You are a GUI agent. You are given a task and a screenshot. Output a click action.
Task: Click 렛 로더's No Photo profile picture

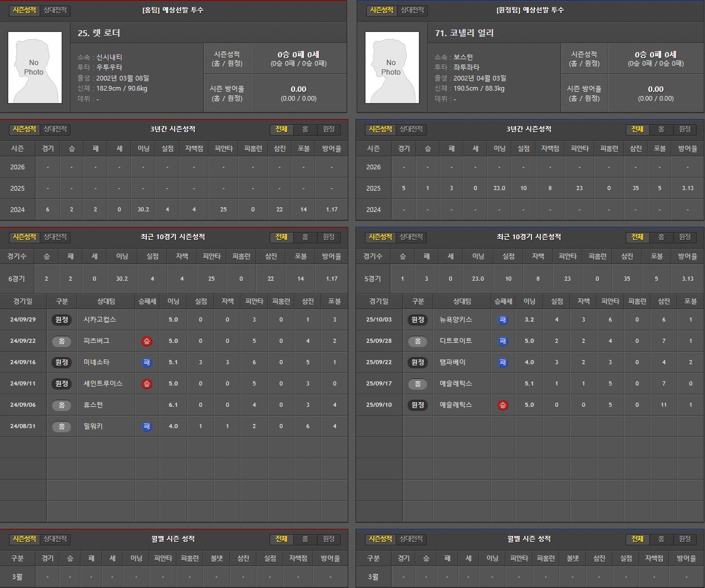34,68
